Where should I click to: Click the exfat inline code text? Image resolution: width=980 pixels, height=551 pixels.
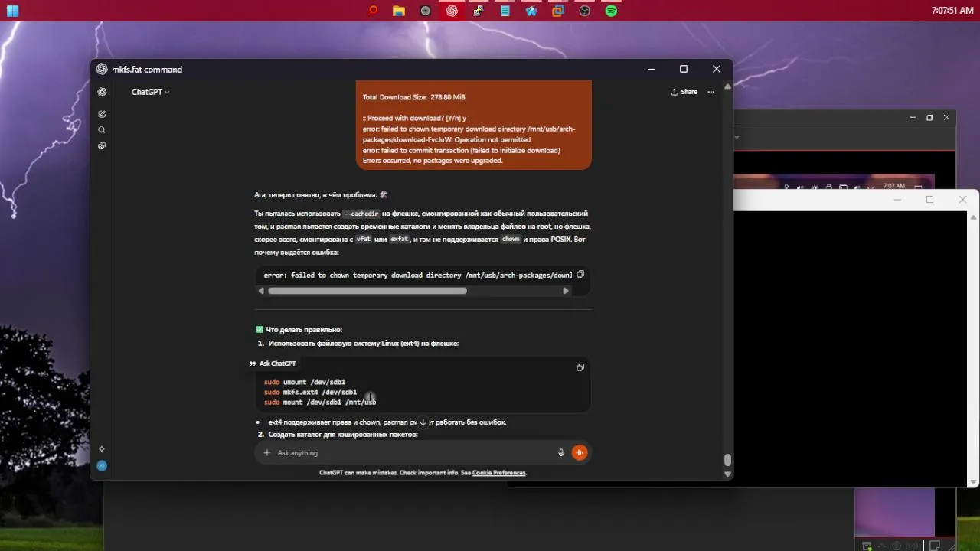400,239
